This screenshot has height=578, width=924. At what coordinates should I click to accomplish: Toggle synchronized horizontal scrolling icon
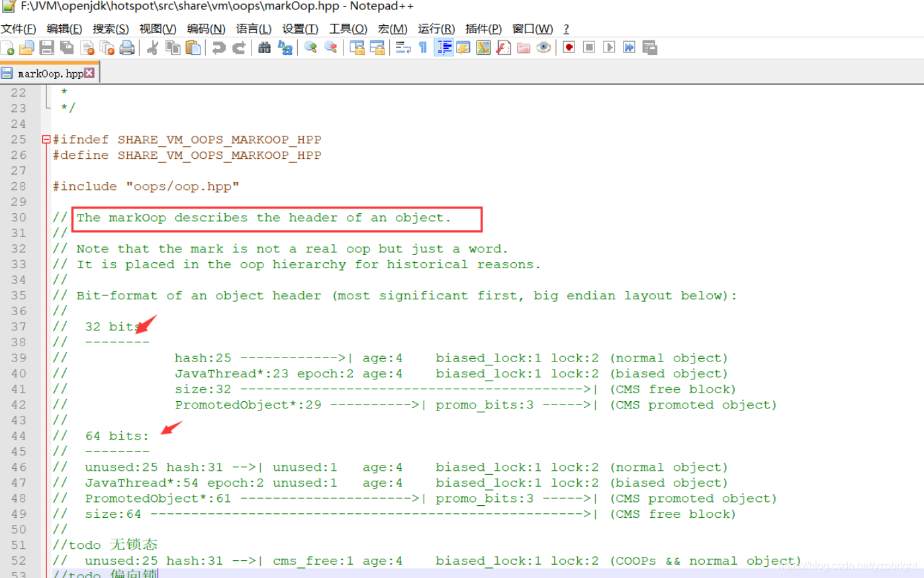tap(377, 48)
